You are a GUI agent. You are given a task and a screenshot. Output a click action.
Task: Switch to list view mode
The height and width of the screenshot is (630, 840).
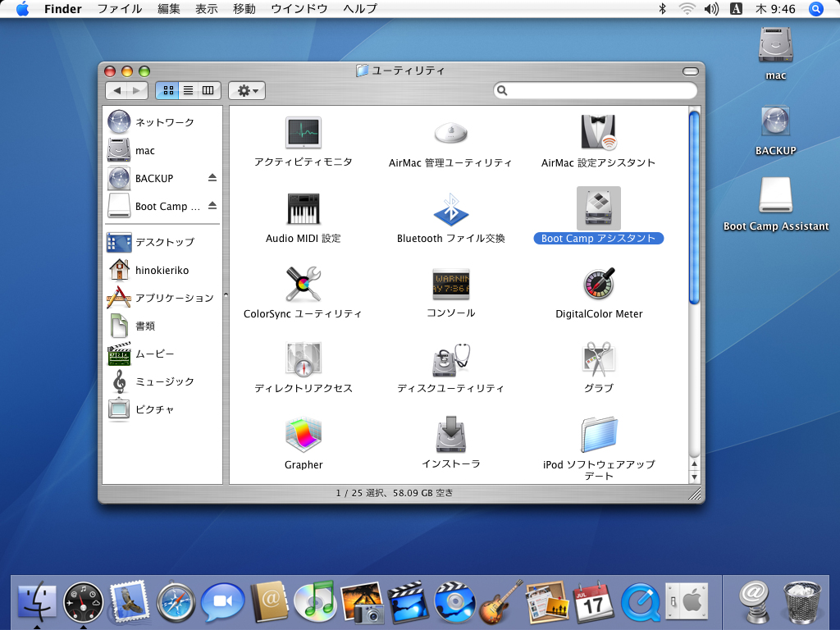[188, 90]
